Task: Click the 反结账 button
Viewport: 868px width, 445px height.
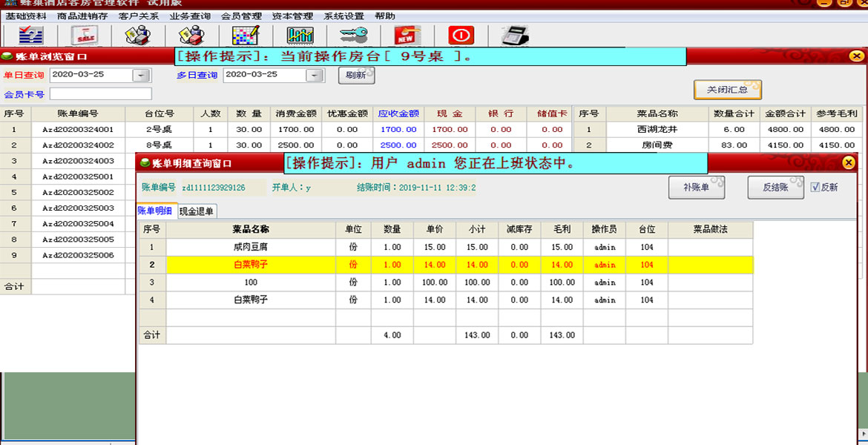Action: coord(775,187)
